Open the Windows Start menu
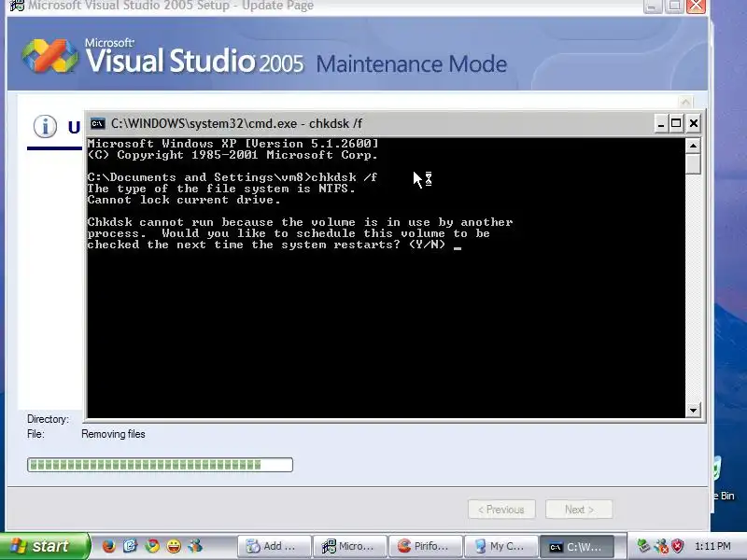Viewport: 747px width, 560px height. (44, 546)
